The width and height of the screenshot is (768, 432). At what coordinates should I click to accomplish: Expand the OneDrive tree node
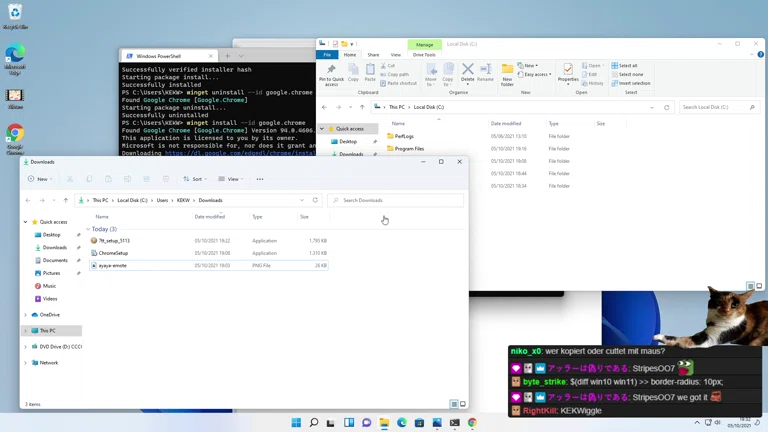pos(26,315)
